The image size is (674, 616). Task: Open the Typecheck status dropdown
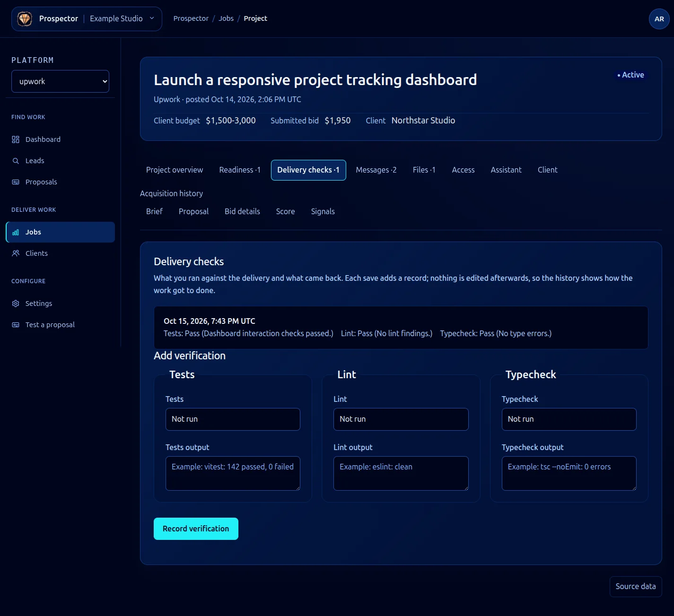569,419
